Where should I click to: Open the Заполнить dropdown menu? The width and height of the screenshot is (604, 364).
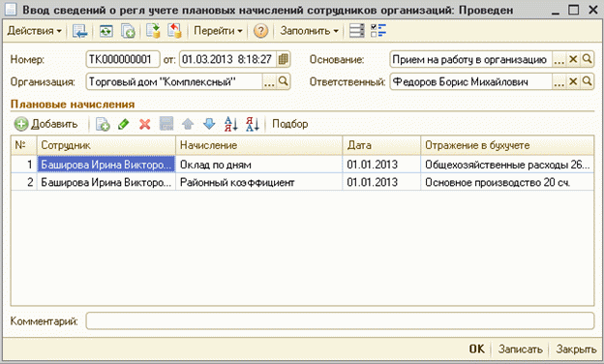coord(310,31)
